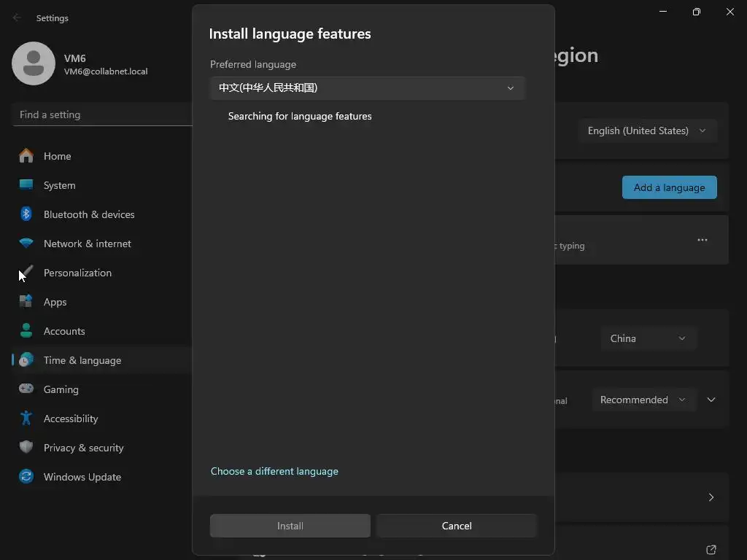
Task: Click the Windows Update sync icon
Action: click(26, 477)
